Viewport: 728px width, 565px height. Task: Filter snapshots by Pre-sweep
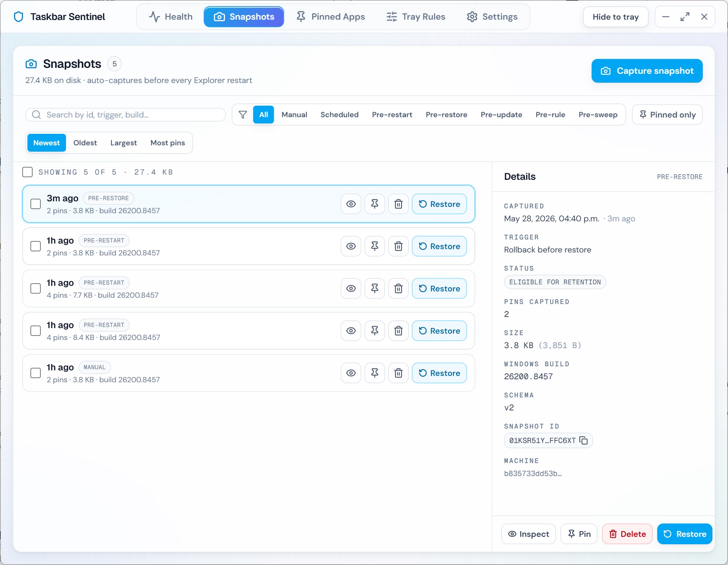coord(598,115)
